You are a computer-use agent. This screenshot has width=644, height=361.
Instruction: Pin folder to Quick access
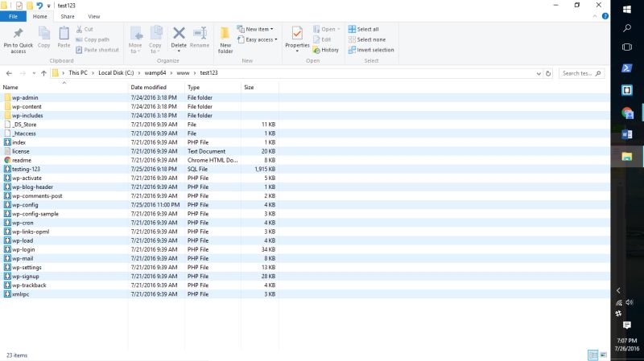(18, 39)
